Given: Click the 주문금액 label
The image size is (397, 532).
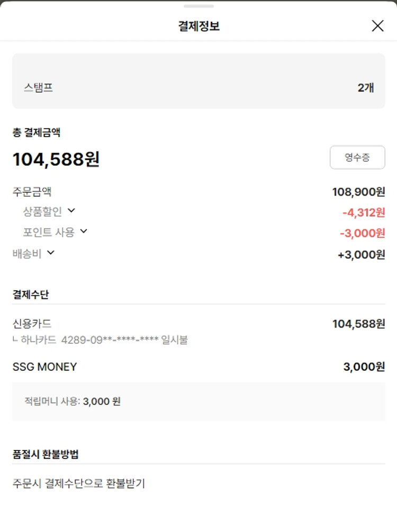Looking at the screenshot, I should pyautogui.click(x=32, y=191).
